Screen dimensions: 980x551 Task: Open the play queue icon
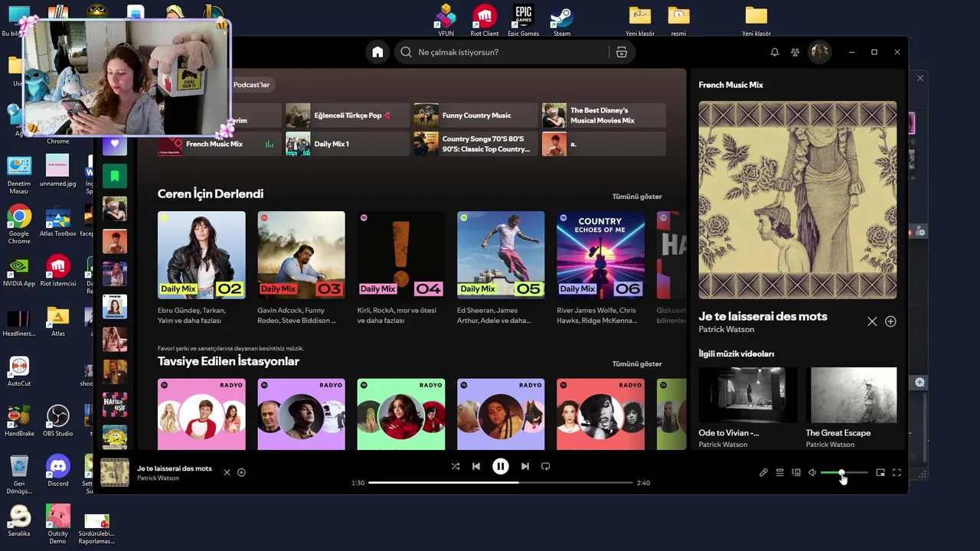pos(779,473)
